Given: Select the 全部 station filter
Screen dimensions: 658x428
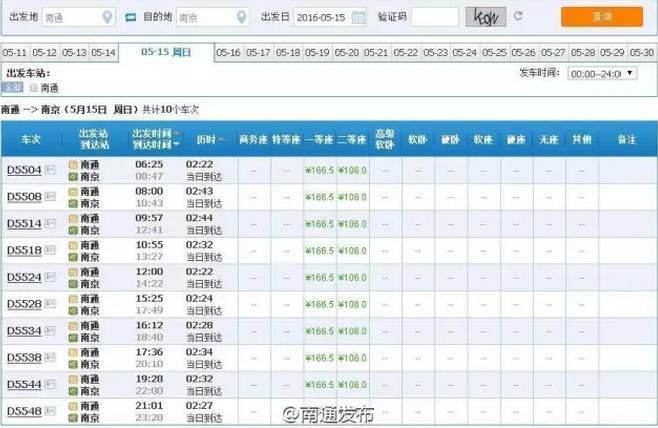Looking at the screenshot, I should tap(13, 88).
